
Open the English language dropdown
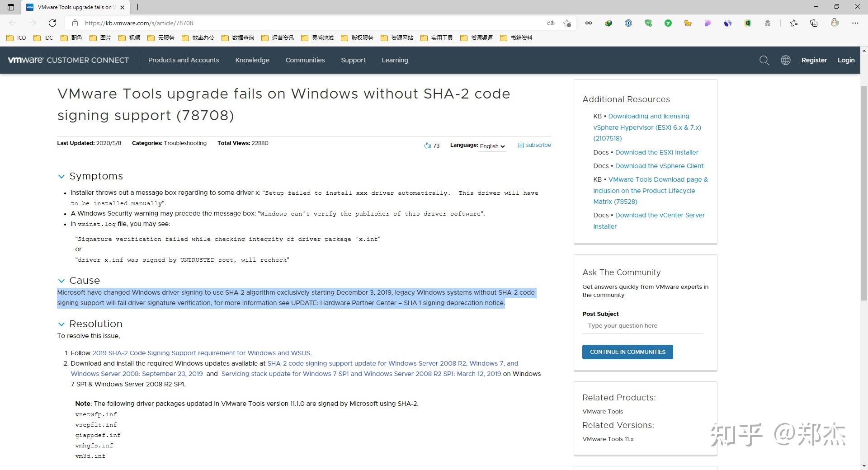coord(492,146)
